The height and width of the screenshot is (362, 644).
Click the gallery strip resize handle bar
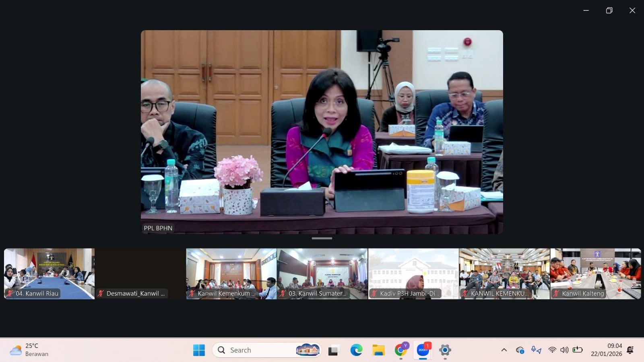click(x=322, y=239)
